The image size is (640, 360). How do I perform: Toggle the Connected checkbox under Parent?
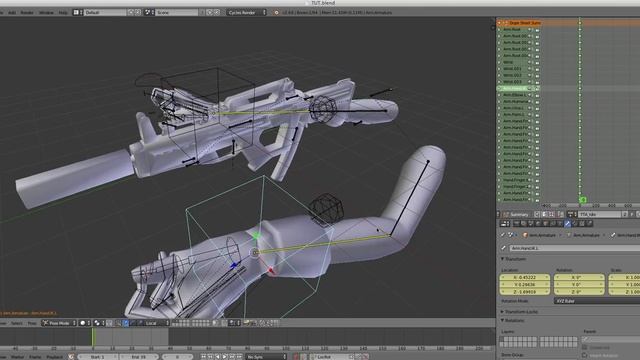pos(584,348)
